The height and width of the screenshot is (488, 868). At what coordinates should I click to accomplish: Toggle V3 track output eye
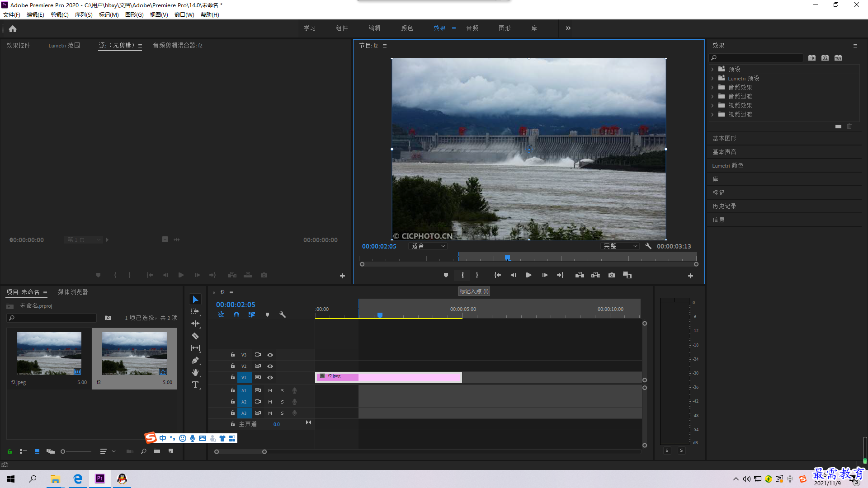point(270,355)
